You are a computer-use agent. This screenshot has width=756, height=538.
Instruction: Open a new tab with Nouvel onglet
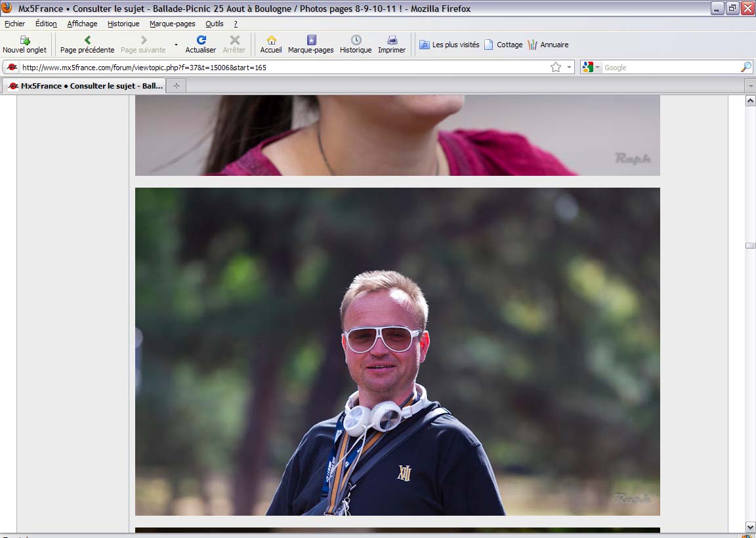24,45
